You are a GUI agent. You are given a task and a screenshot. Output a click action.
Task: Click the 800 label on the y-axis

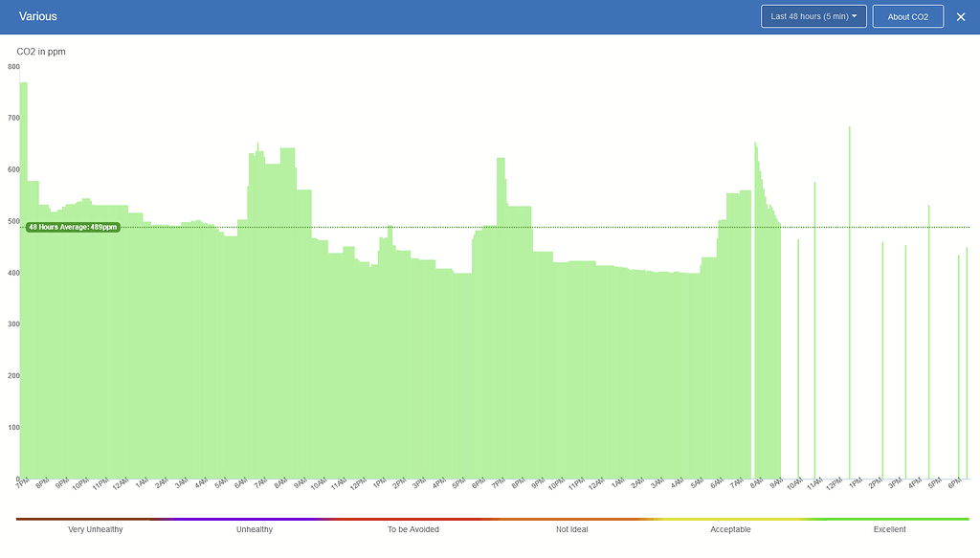[x=13, y=66]
